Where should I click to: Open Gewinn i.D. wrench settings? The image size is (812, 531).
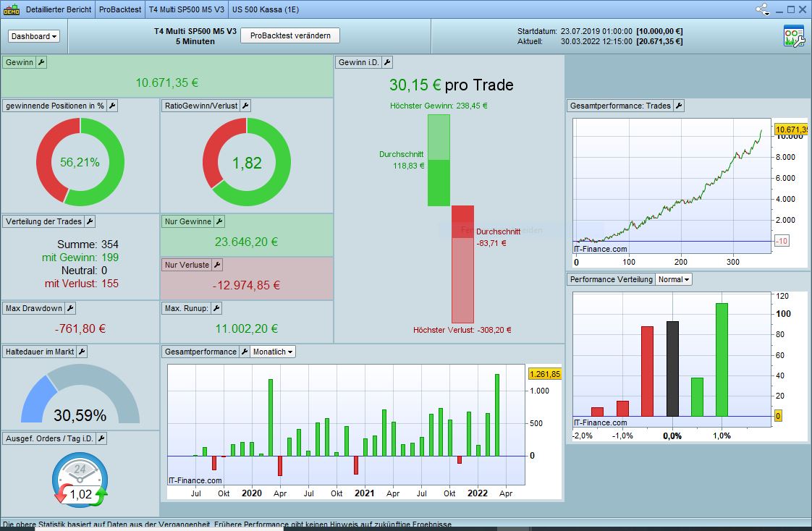pyautogui.click(x=387, y=62)
